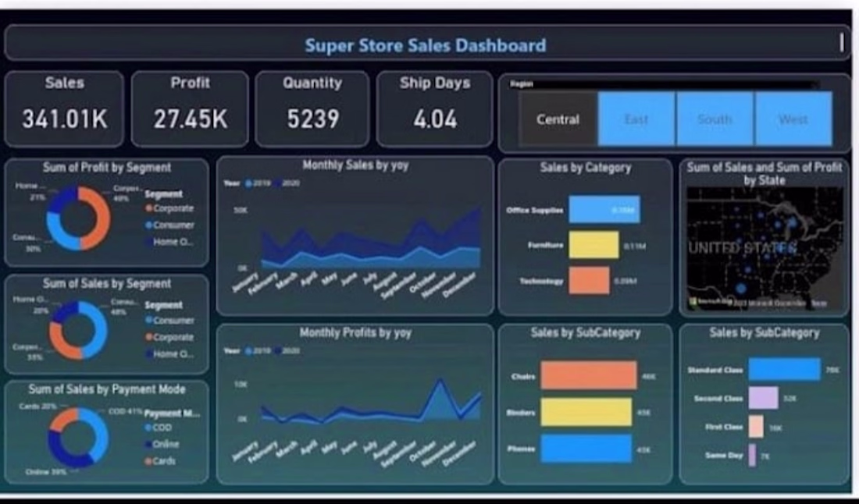Screen dimensions: 859x504
Task: Click Consumer legend marker in Profit by Segment
Action: [x=148, y=225]
